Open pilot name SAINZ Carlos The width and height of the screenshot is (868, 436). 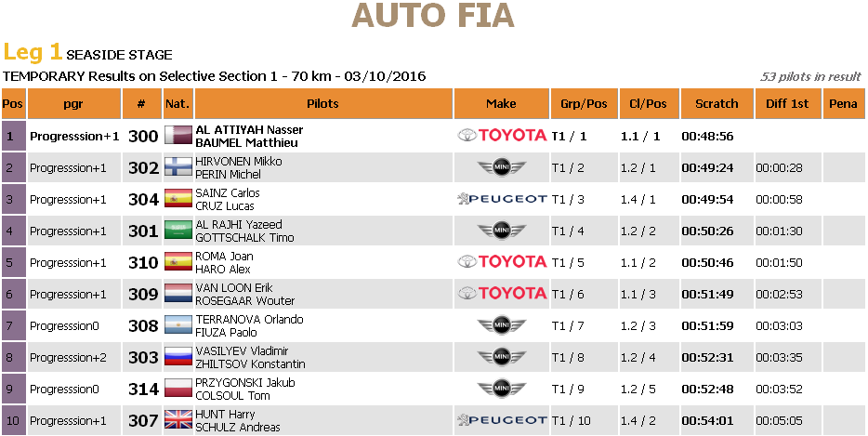(228, 192)
